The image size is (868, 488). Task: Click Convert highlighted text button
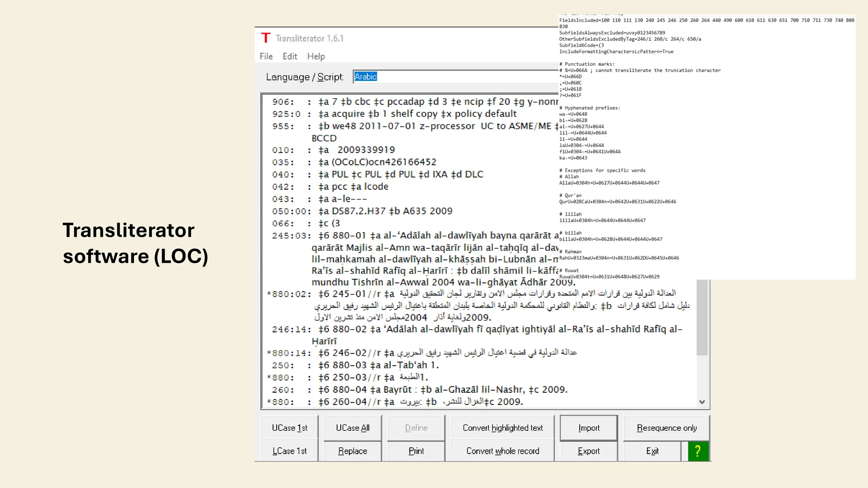click(503, 428)
